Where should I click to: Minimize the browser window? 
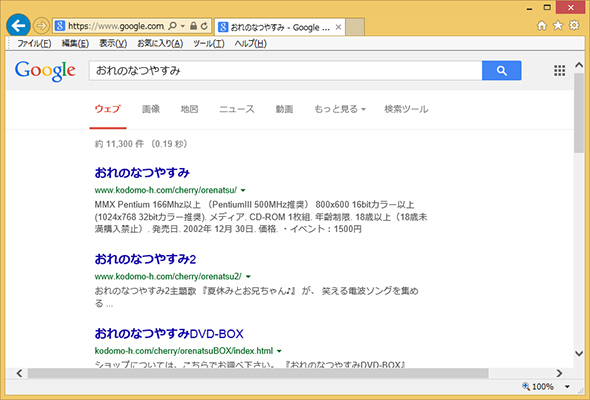pos(529,8)
